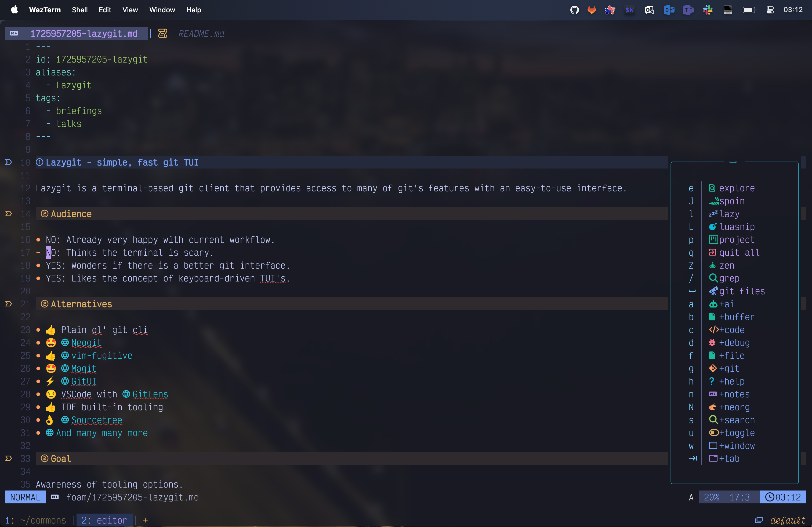The height and width of the screenshot is (527, 812).
Task: Click the 'default' workspace label
Action: (x=788, y=521)
